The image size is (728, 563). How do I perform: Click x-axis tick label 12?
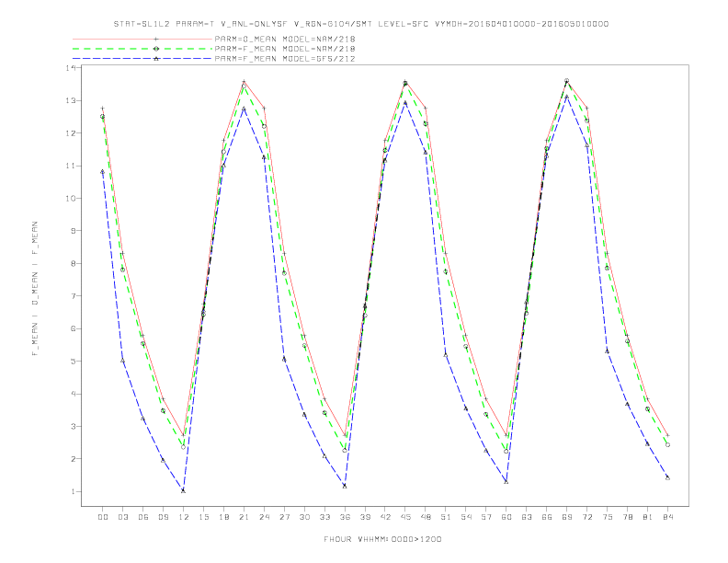(184, 517)
